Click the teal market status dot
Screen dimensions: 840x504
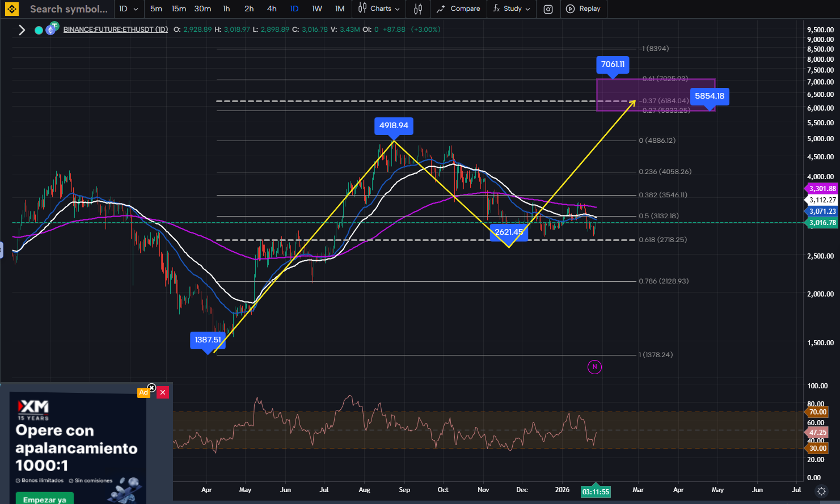[39, 30]
